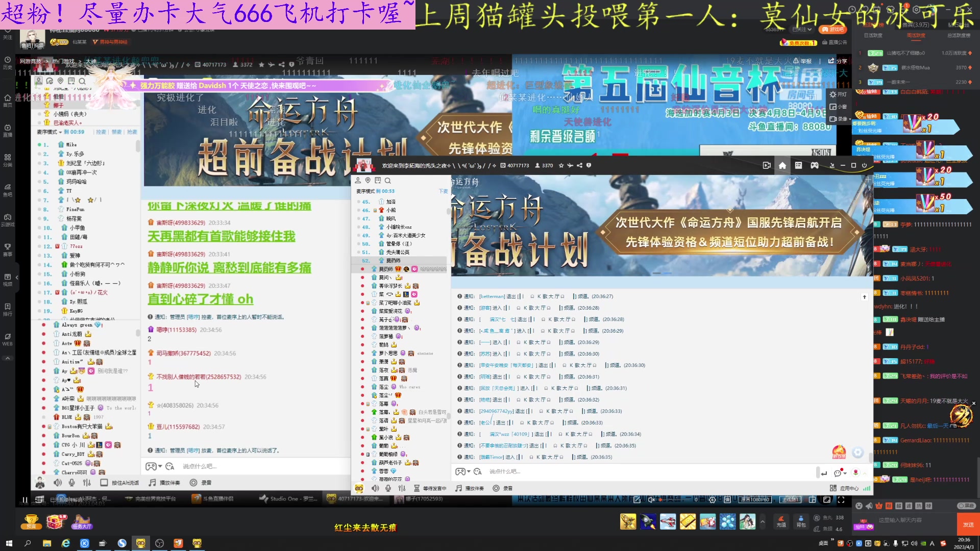Click the mic icon in front YY bottom bar
The width and height of the screenshot is (980, 551).
point(388,488)
